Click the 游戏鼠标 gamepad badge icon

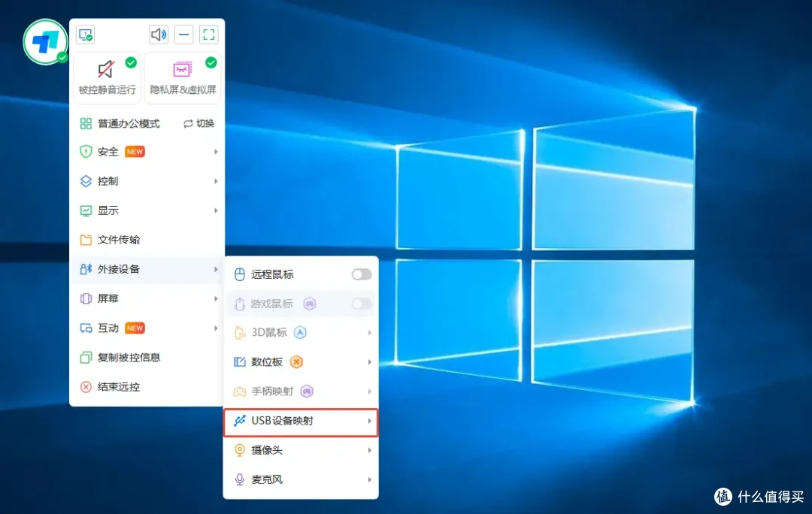coord(310,304)
